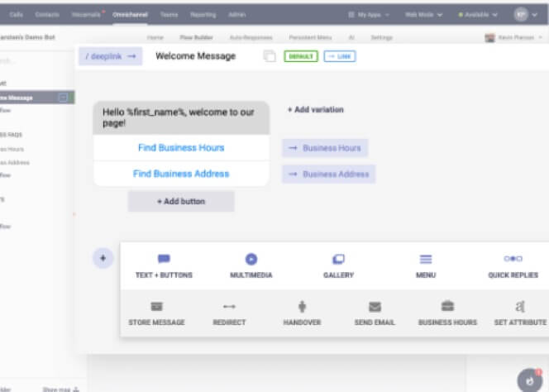Click the small box icon on the highlighted sidebar row
The image size is (549, 392).
pyautogui.click(x=63, y=98)
